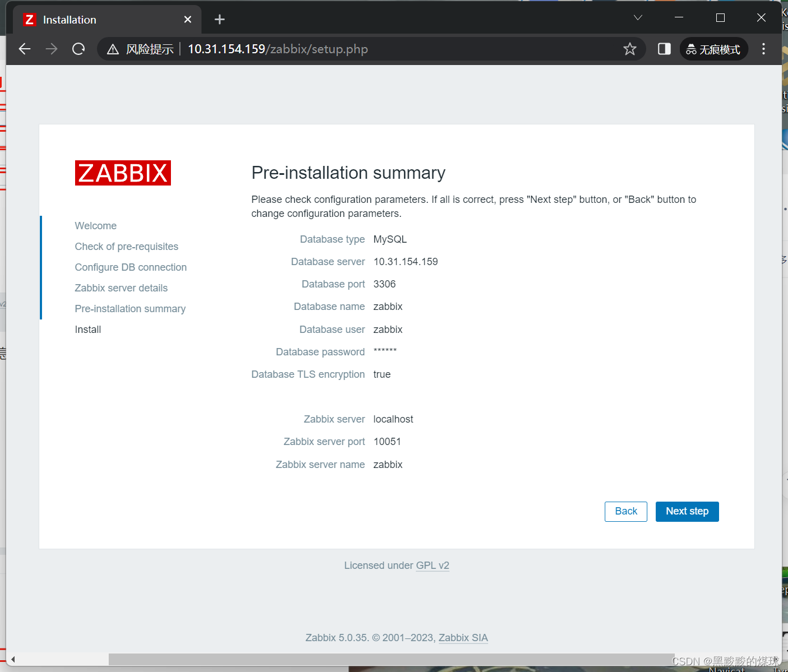Reload the setup page
The width and height of the screenshot is (788, 672).
coord(78,49)
